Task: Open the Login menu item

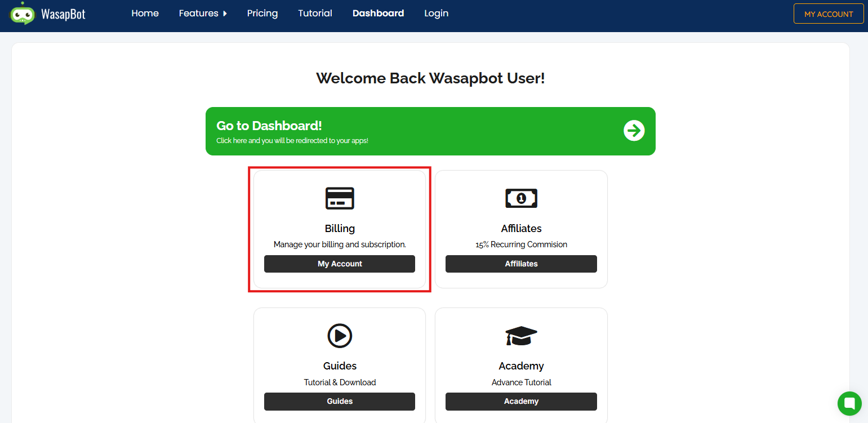Action: tap(436, 13)
